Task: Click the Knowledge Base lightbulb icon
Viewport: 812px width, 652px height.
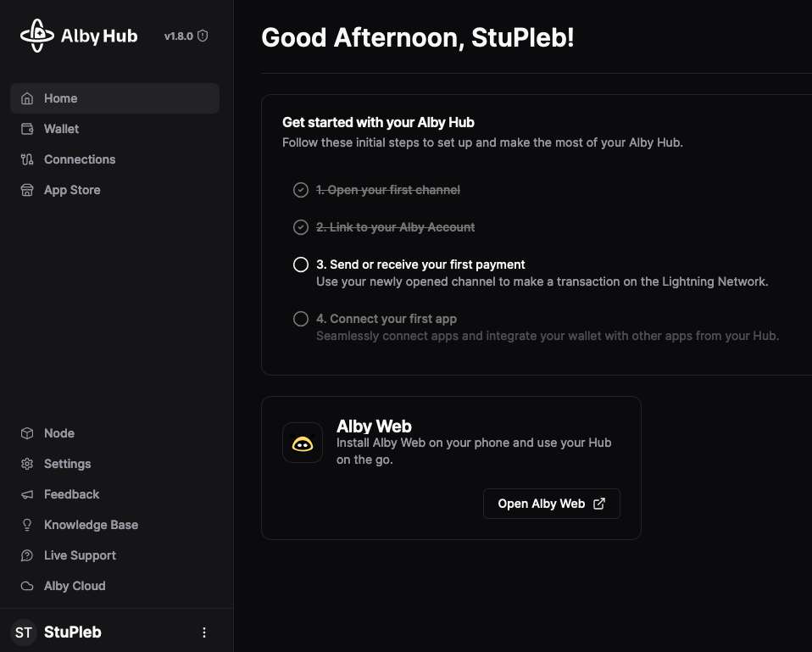Action: click(27, 525)
